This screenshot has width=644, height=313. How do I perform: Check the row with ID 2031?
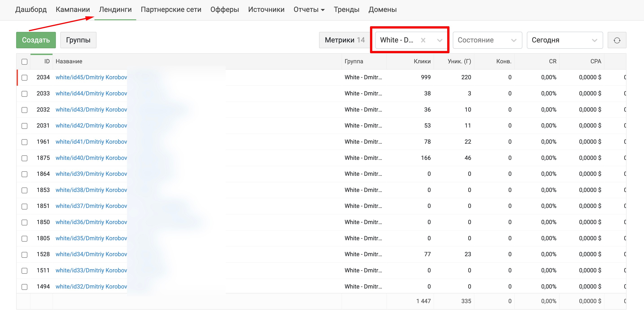[24, 126]
